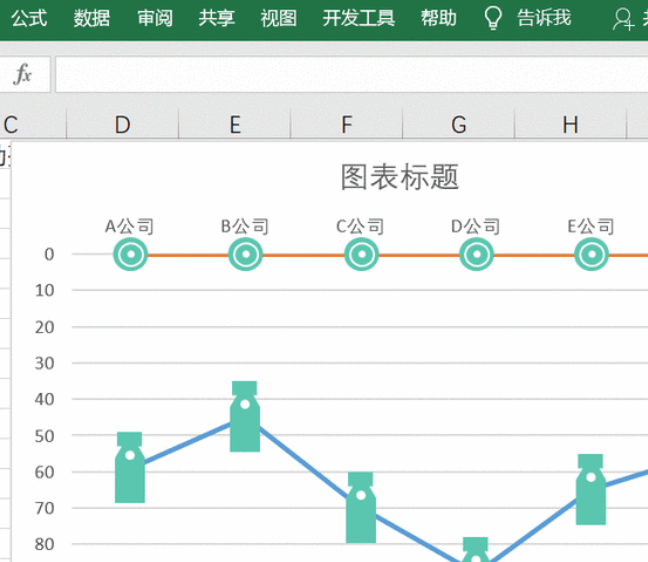This screenshot has width=648, height=562.
Task: Switch to the 审阅 tab
Action: coord(155,19)
